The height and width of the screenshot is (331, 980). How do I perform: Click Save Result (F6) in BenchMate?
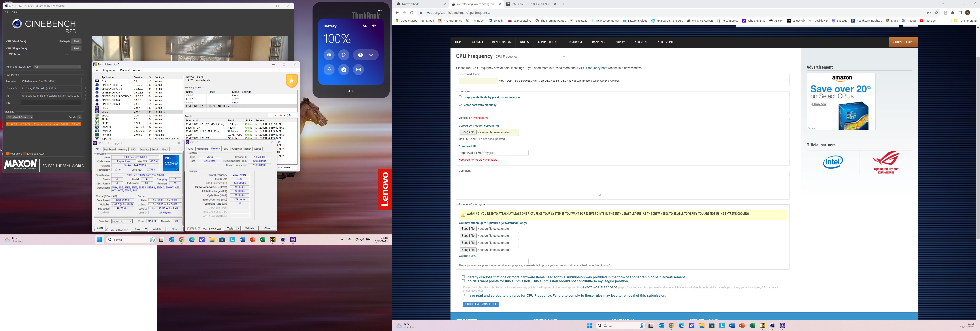[x=282, y=115]
